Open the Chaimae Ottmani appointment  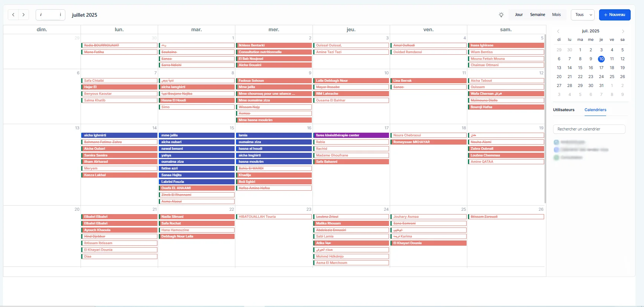[506, 65]
